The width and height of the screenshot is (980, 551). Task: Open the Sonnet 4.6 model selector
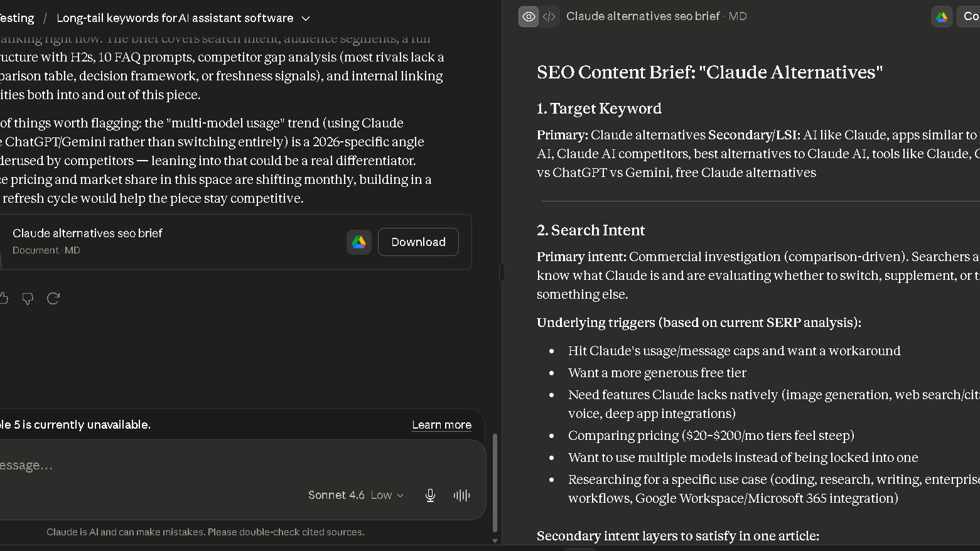point(355,495)
